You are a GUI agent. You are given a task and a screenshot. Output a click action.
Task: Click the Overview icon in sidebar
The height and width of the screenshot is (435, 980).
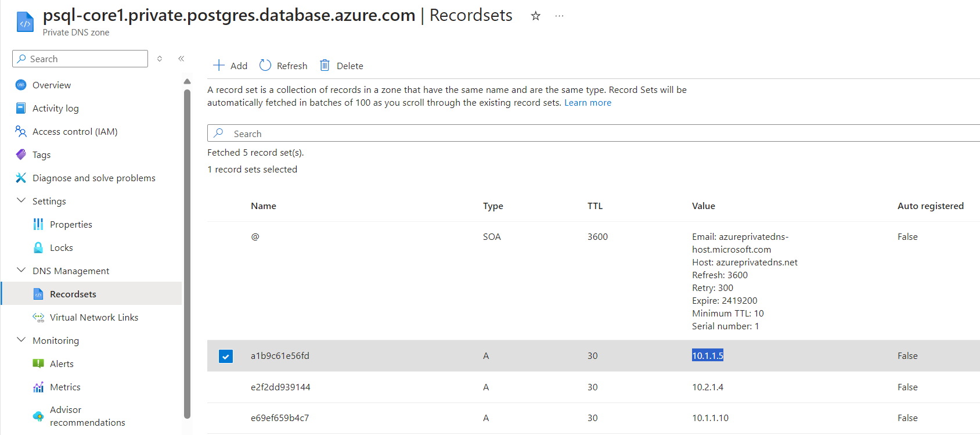tap(21, 85)
